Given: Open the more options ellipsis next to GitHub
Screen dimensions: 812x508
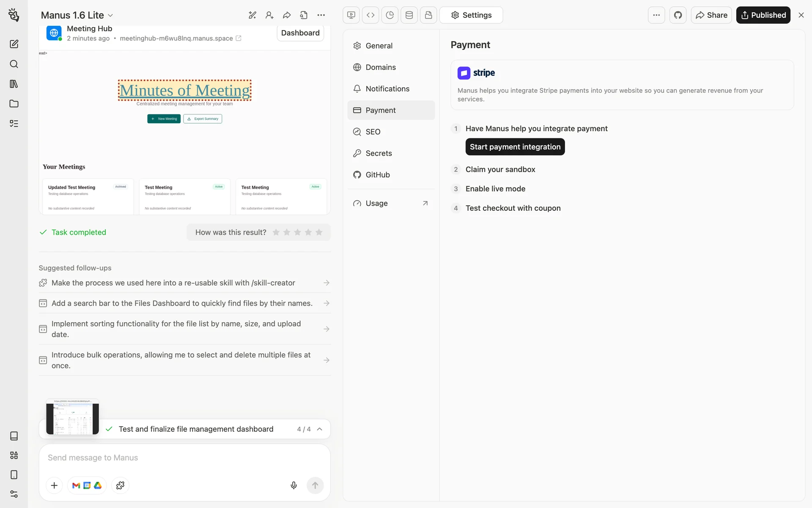Looking at the screenshot, I should [656, 15].
